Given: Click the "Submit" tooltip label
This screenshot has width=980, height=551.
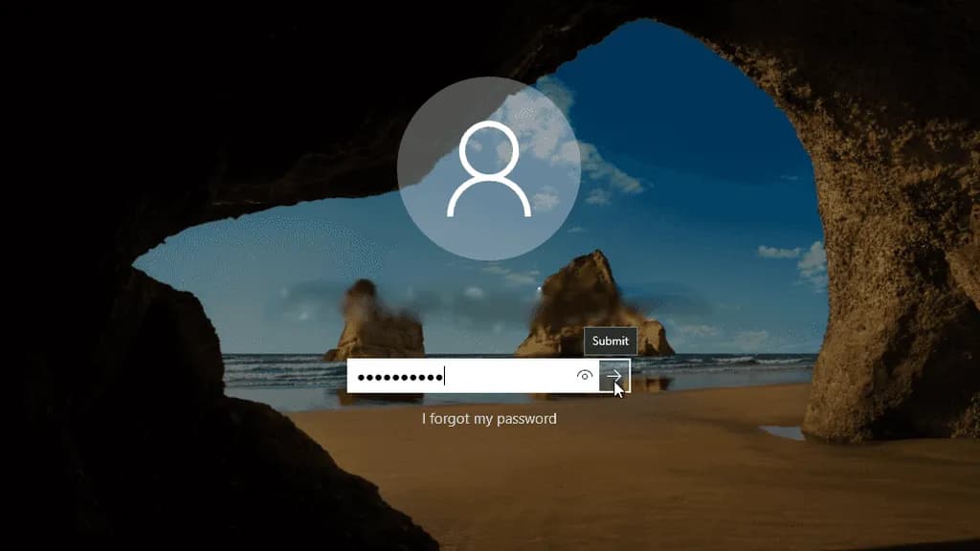Looking at the screenshot, I should [x=611, y=341].
